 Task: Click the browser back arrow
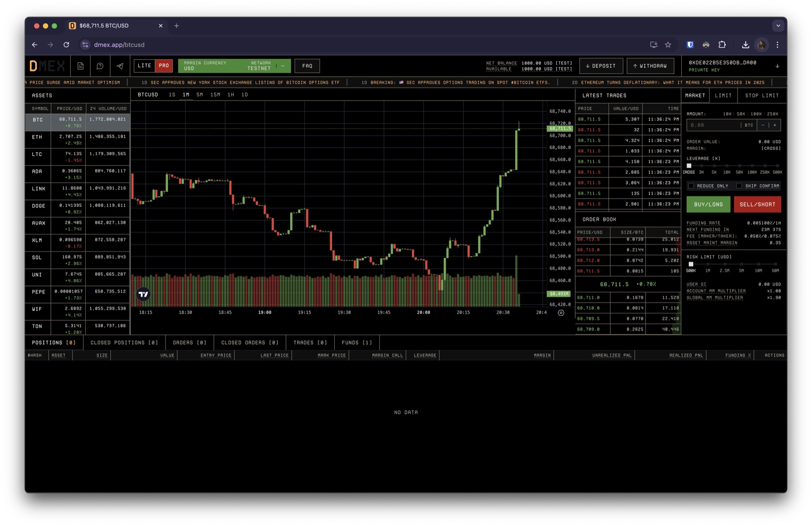(x=35, y=45)
